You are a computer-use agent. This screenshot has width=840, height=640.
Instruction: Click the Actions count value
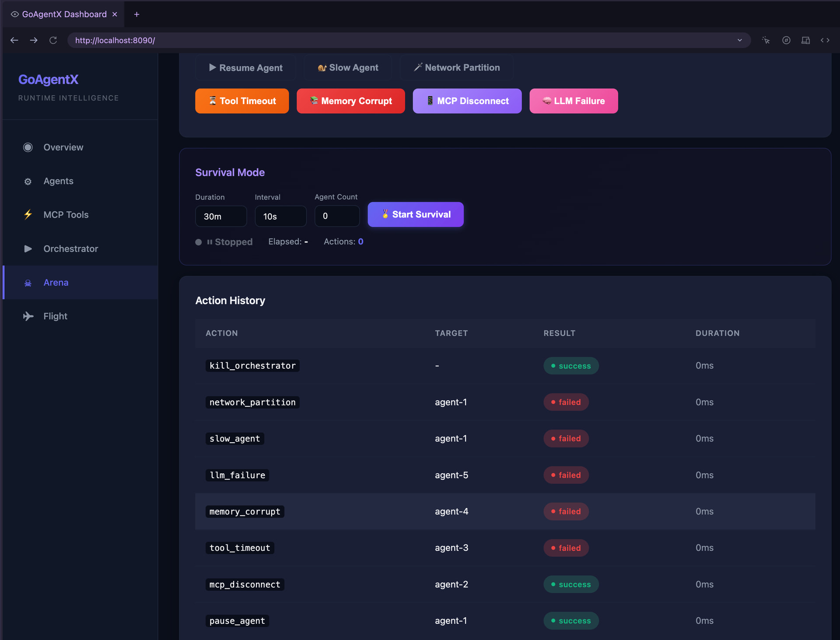click(x=360, y=241)
